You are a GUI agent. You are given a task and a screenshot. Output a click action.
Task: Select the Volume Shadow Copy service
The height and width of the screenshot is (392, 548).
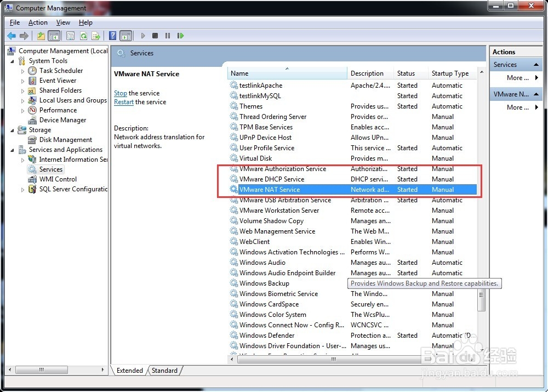tap(352, 221)
